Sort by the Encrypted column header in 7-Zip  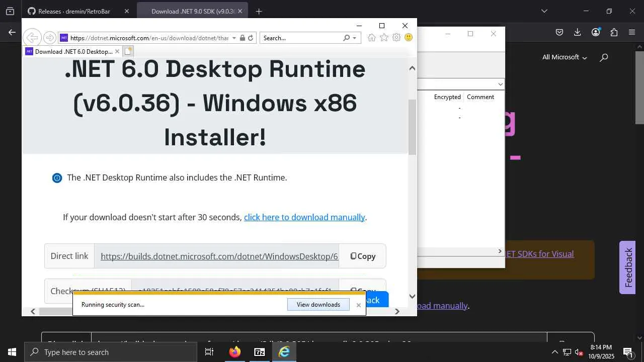coord(447,97)
